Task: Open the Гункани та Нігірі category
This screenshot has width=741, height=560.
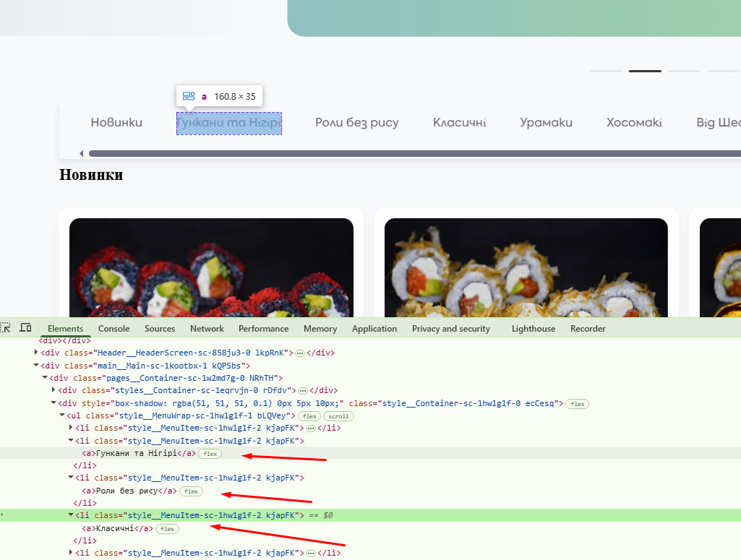Action: [x=228, y=124]
